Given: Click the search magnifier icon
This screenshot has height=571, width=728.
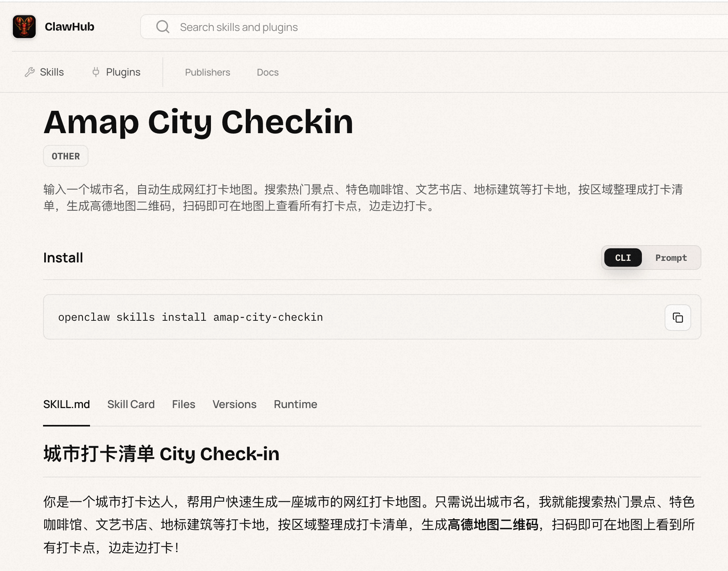Looking at the screenshot, I should [x=162, y=27].
